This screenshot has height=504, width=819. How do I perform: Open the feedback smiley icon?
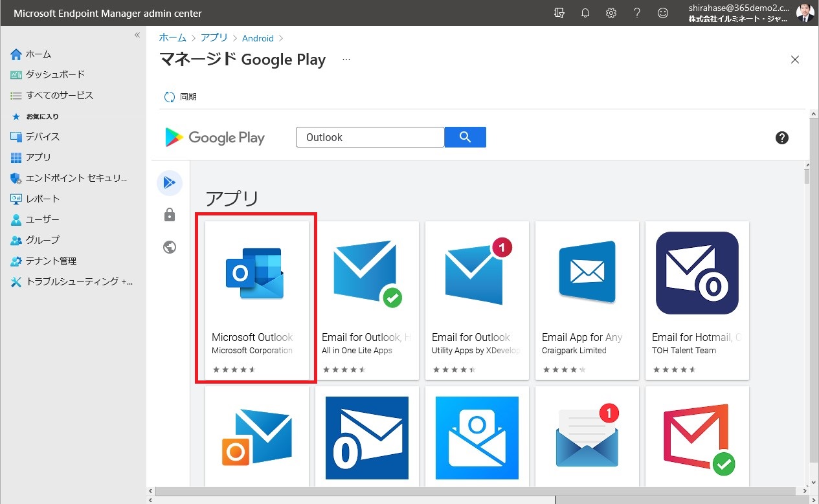[663, 13]
